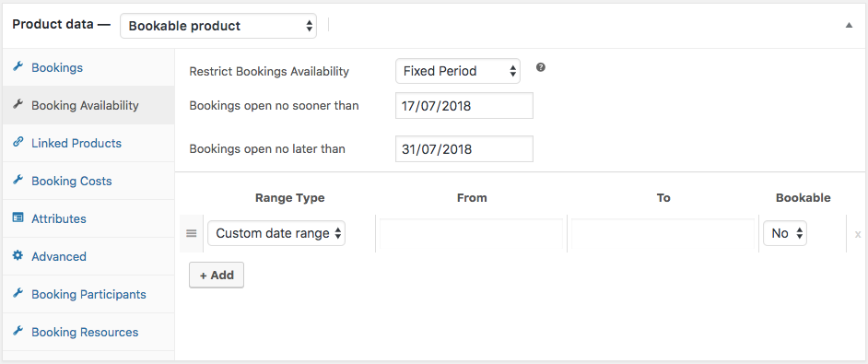Viewport: 868px width, 364px height.
Task: Open the Bookable product type dropdown
Action: pos(218,26)
